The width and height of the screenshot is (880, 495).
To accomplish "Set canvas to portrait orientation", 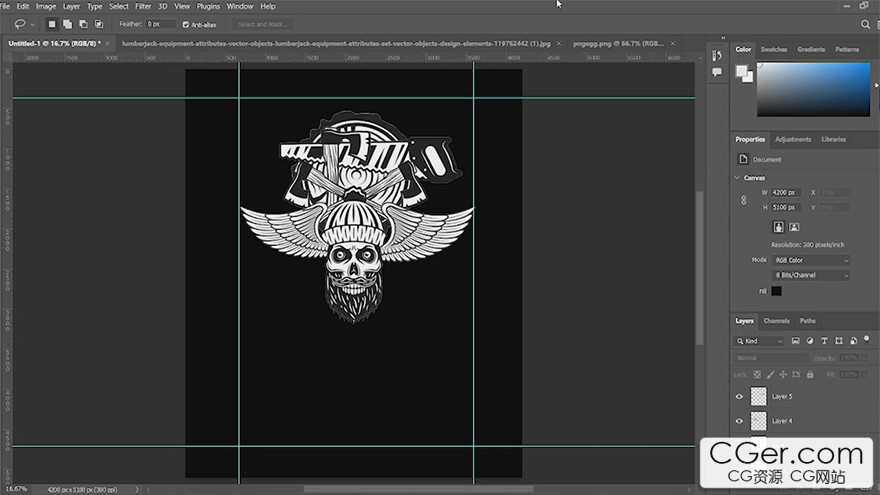I will [x=778, y=227].
